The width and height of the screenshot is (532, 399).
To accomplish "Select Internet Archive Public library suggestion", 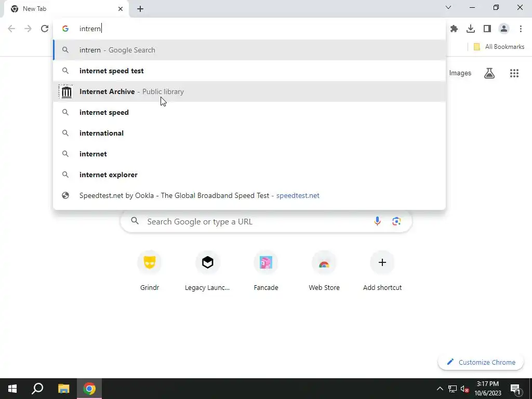I will point(249,91).
